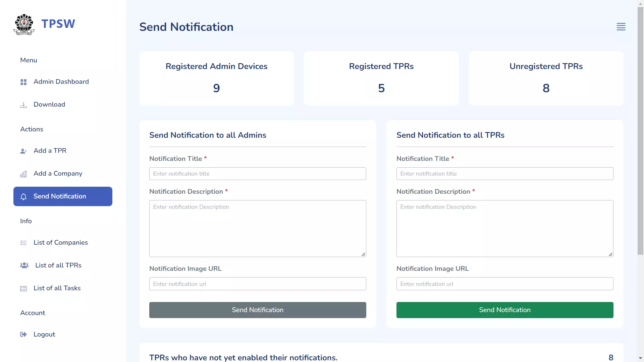Click the Admin Dashboard icon
The width and height of the screenshot is (644, 362).
click(x=23, y=82)
